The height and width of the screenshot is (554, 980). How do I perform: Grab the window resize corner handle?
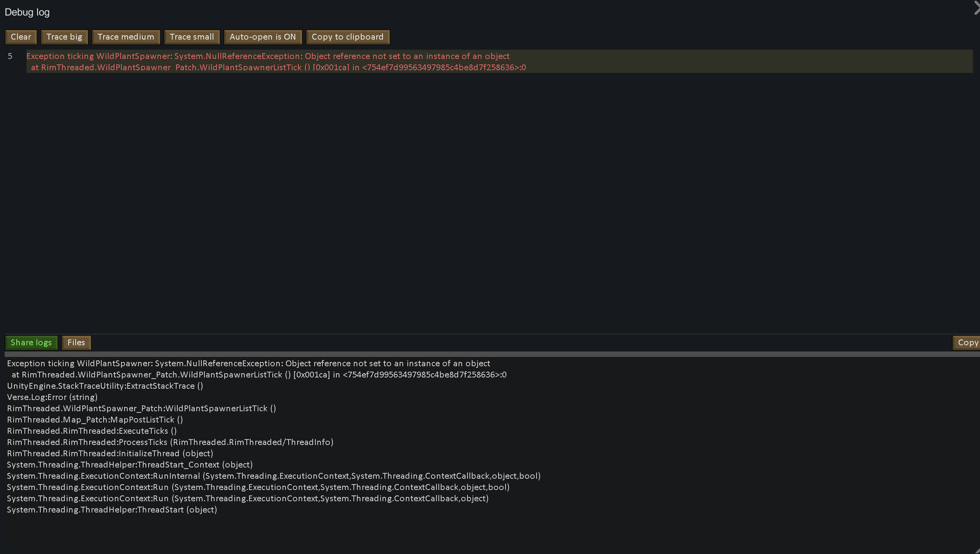(x=977, y=551)
